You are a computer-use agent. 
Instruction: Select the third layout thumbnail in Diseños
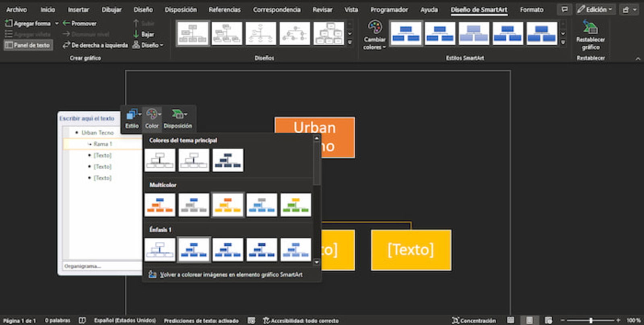tap(261, 33)
